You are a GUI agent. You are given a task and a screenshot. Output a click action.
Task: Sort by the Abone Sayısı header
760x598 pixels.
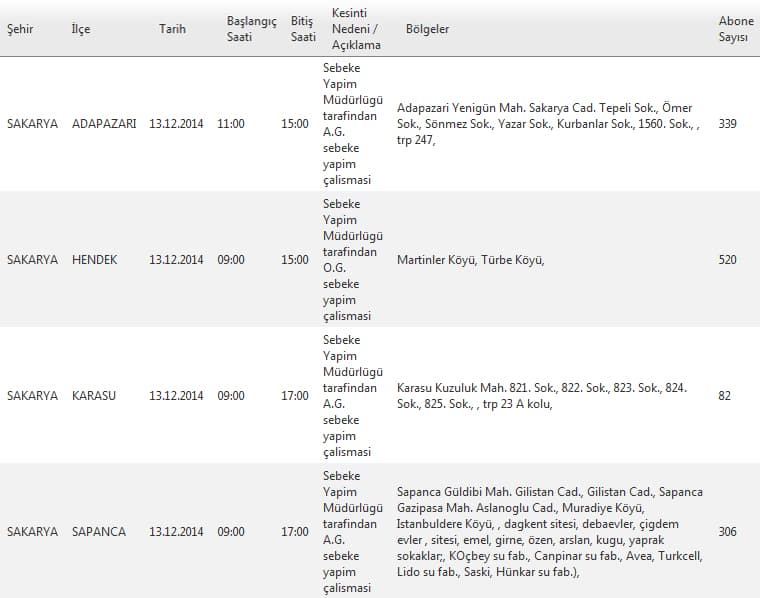click(x=736, y=29)
